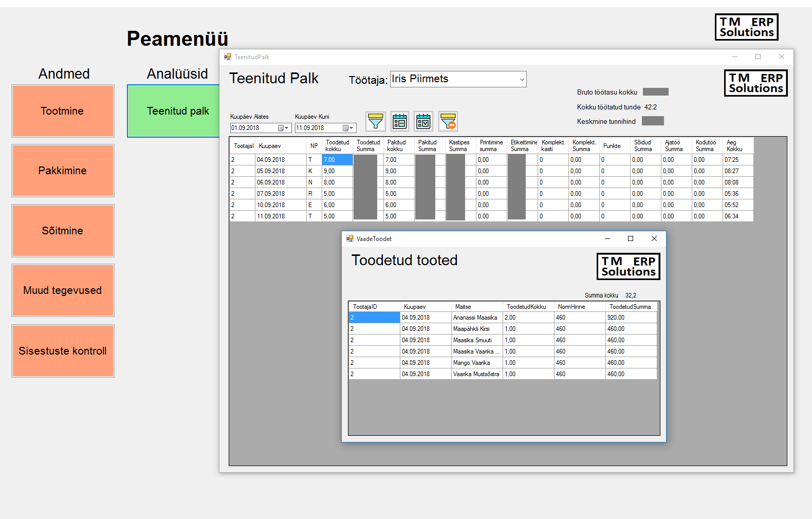Click the calendar list view icon
812x519 pixels.
pos(400,121)
